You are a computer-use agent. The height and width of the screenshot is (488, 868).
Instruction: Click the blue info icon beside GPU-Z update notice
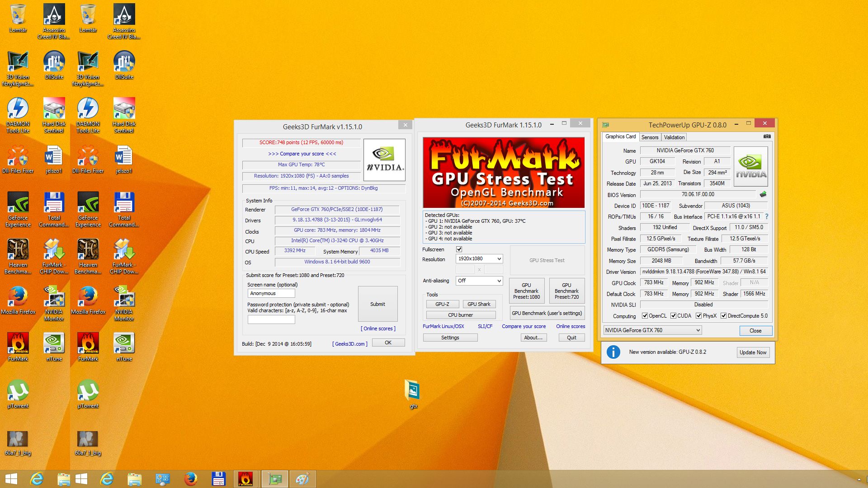(613, 352)
